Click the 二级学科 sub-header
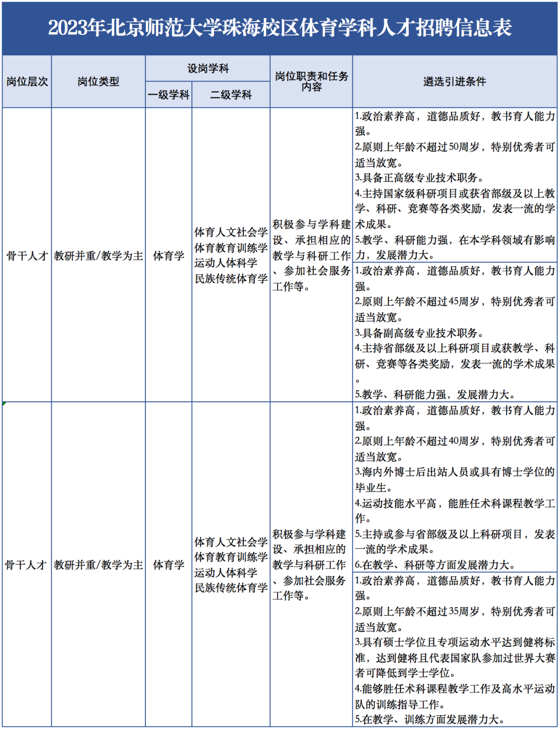560x730 pixels. 231,95
